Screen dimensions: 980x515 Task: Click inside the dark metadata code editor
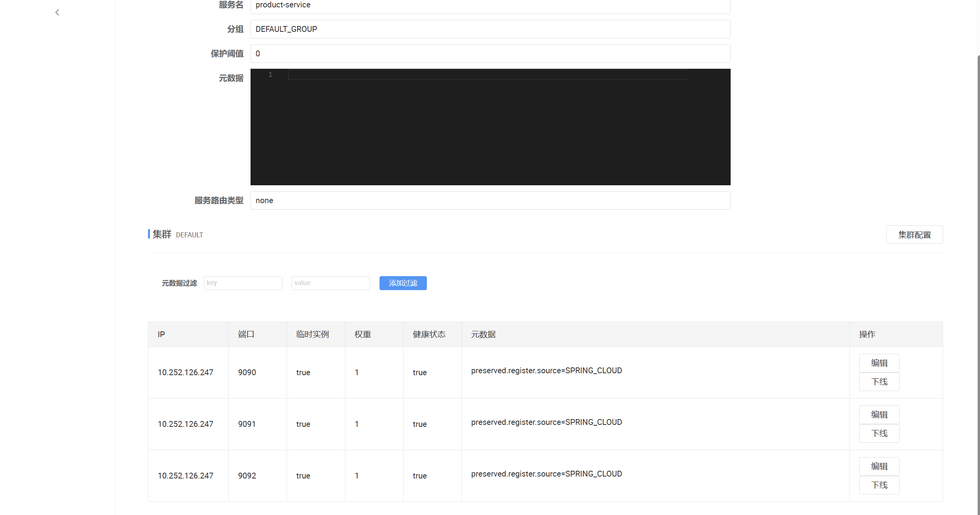tap(490, 127)
